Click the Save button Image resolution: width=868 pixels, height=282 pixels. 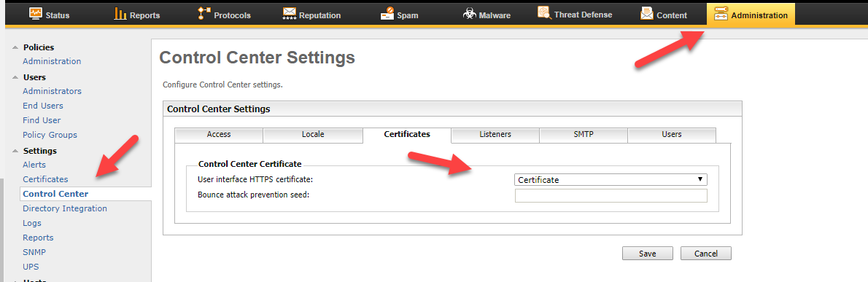(x=647, y=254)
